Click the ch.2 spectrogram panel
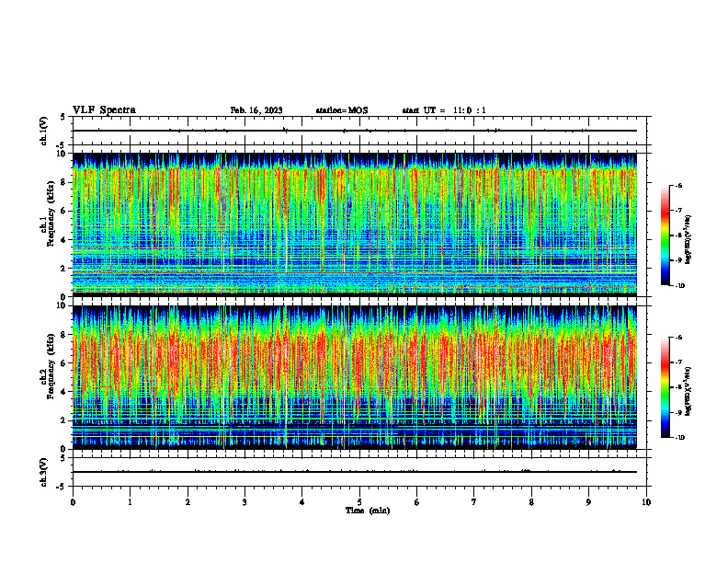Screen dimensions: 728x563 pos(355,377)
